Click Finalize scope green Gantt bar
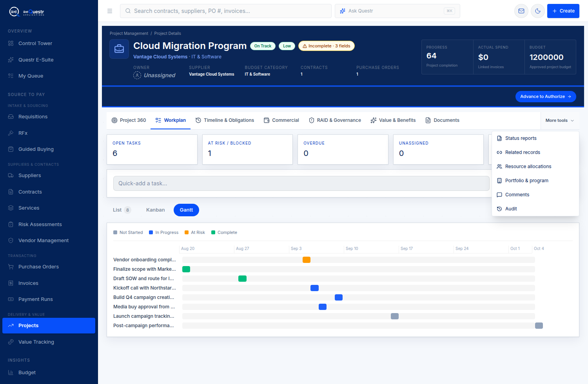This screenshot has height=384, width=588. (x=186, y=269)
